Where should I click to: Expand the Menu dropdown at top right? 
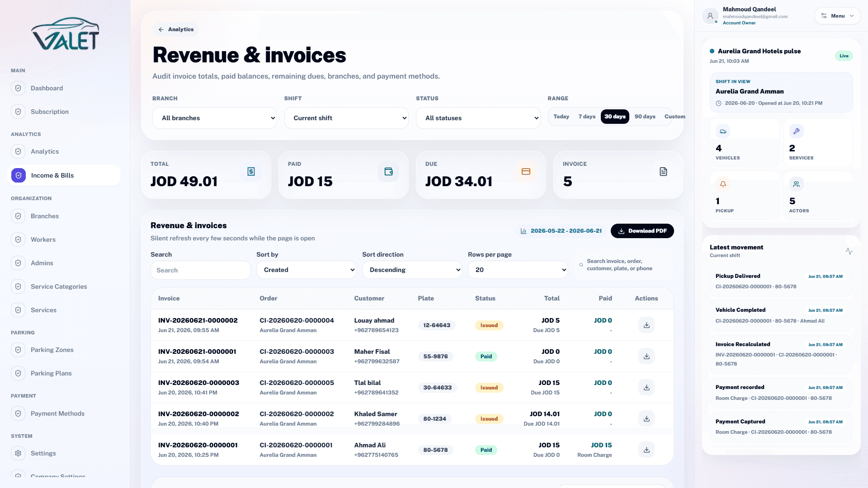pyautogui.click(x=837, y=16)
